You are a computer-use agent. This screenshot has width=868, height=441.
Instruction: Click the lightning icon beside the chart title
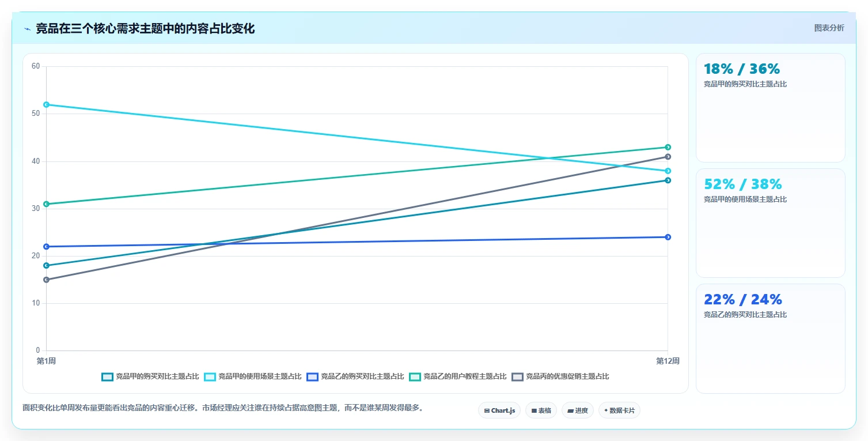coord(27,29)
